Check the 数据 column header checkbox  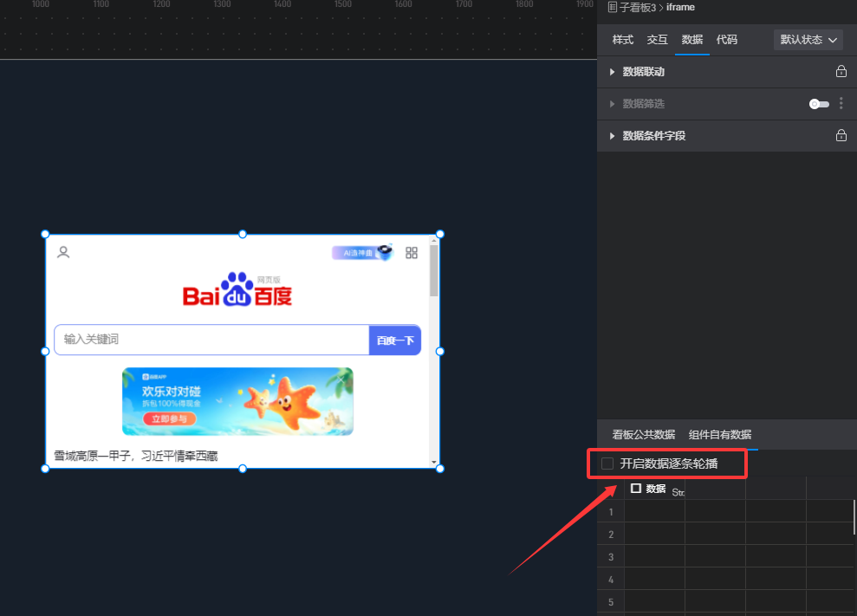tap(636, 488)
